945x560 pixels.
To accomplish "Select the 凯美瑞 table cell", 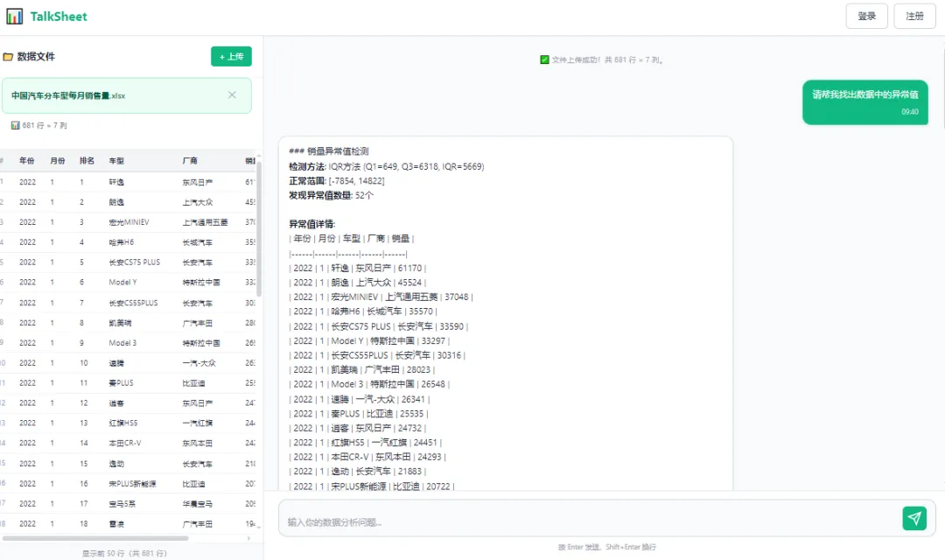I will [x=120, y=323].
